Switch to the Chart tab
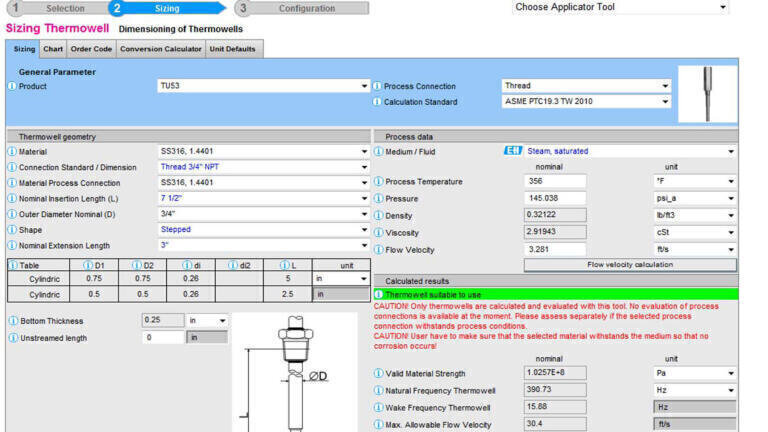 [53, 49]
